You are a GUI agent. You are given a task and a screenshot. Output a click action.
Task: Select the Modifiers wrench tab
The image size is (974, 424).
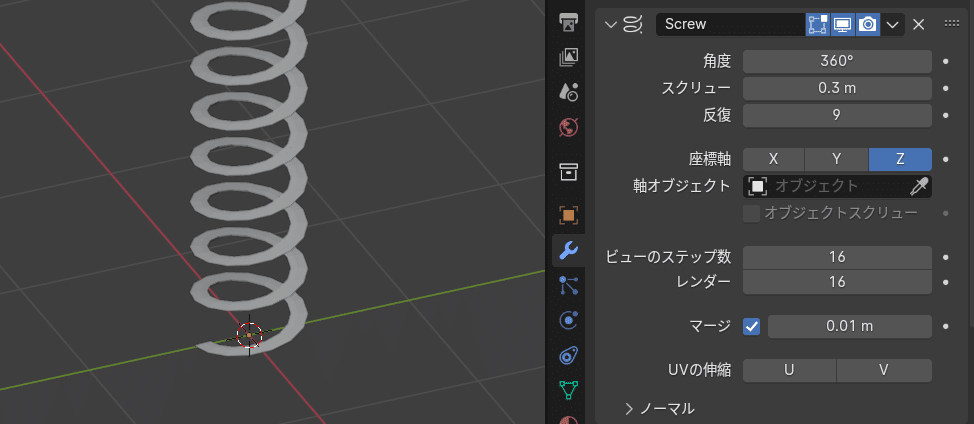568,251
